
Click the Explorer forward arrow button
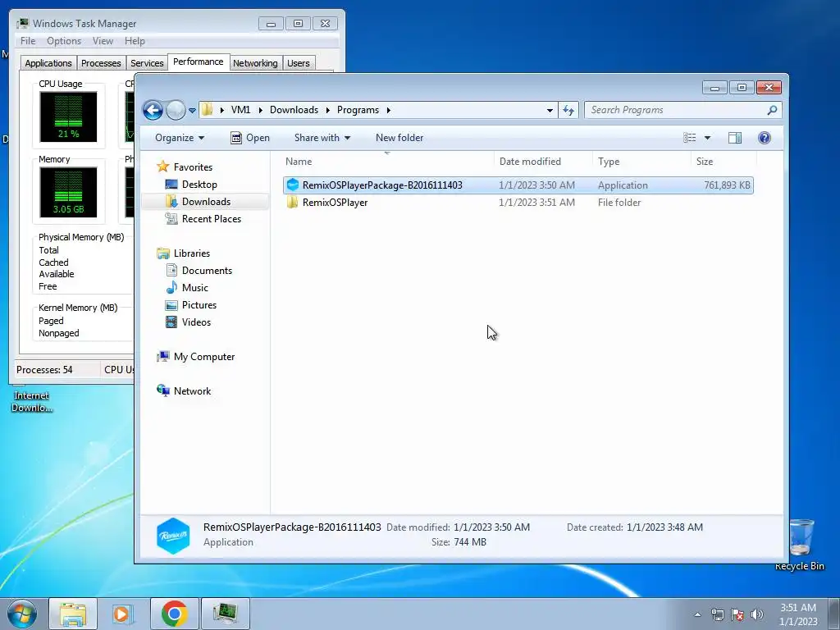click(x=176, y=111)
